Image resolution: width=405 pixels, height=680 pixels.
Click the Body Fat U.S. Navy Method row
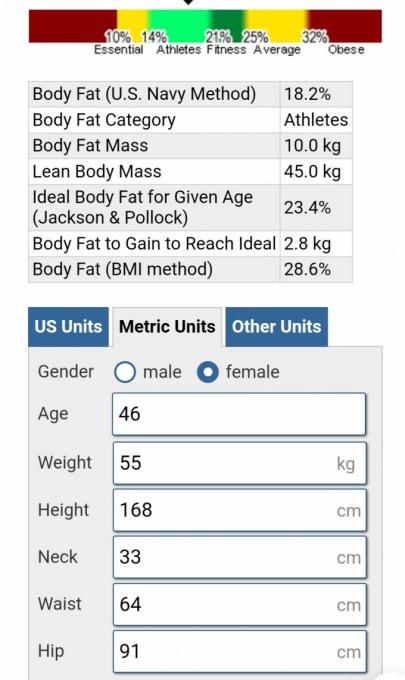tap(190, 94)
